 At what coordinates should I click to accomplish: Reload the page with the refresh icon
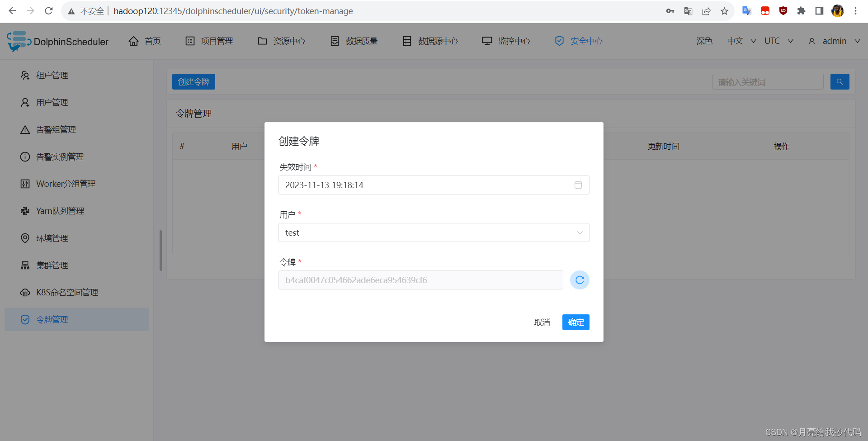coord(49,11)
